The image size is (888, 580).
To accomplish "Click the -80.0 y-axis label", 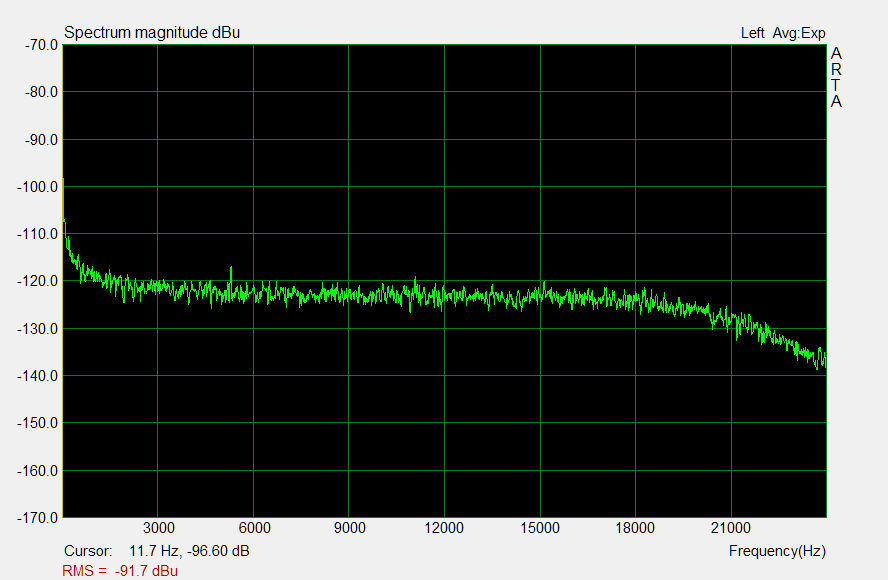I will pos(41,92).
